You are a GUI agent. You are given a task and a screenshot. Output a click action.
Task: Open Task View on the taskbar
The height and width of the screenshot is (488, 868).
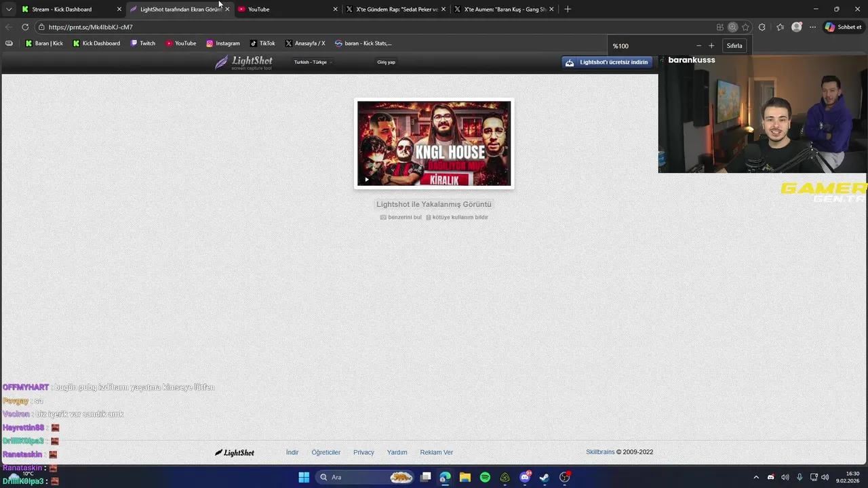[x=426, y=477]
